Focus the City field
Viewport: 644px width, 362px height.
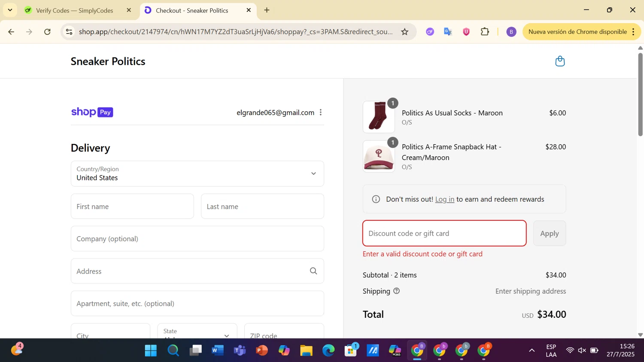click(110, 331)
